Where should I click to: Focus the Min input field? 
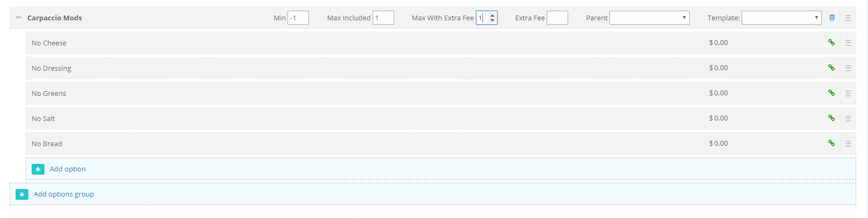point(298,18)
